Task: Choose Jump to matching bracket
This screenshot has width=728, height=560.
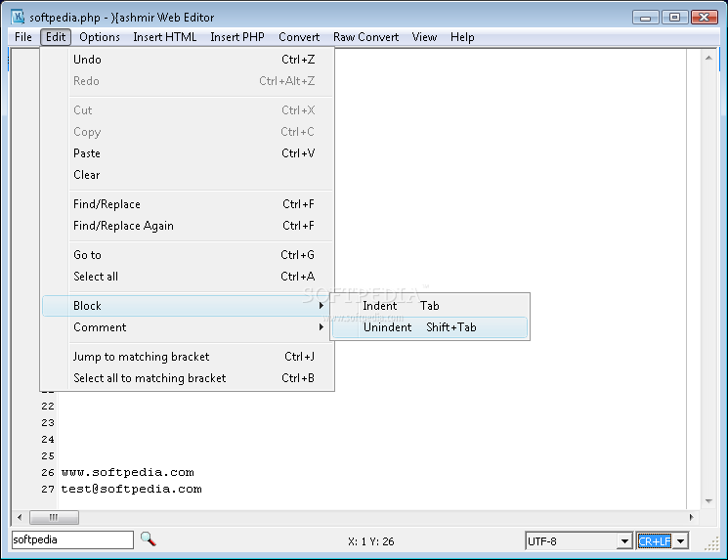Action: [x=188, y=357]
